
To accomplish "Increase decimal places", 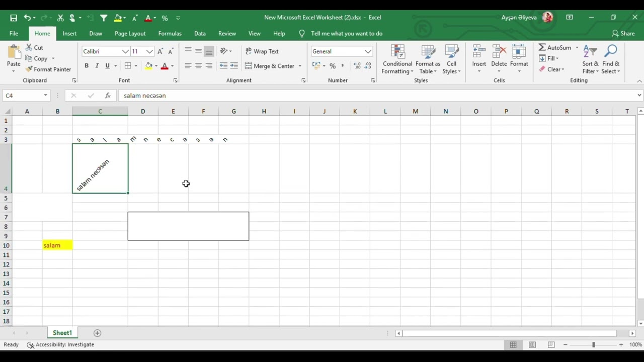I will (357, 66).
